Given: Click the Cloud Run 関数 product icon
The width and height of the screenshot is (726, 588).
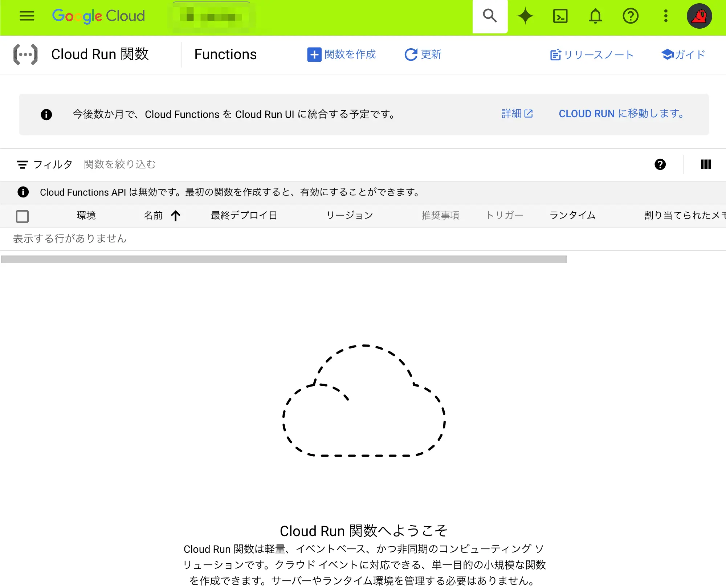Looking at the screenshot, I should 26,54.
